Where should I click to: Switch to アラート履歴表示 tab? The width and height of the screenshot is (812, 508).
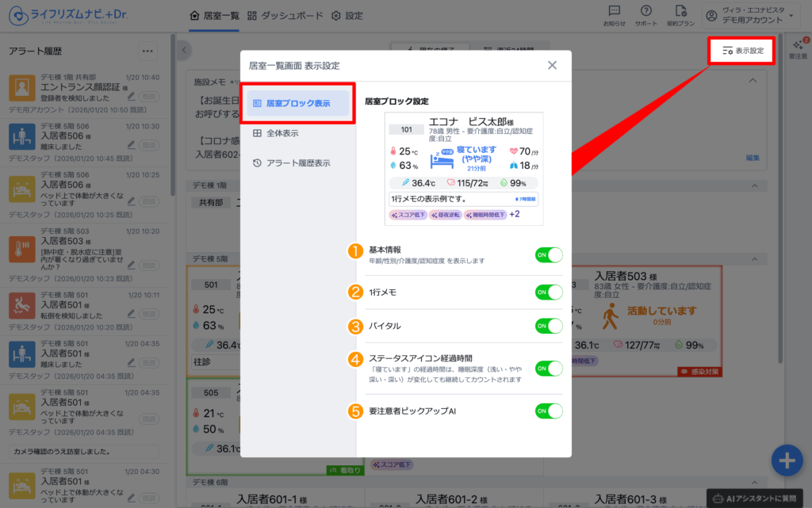click(298, 162)
